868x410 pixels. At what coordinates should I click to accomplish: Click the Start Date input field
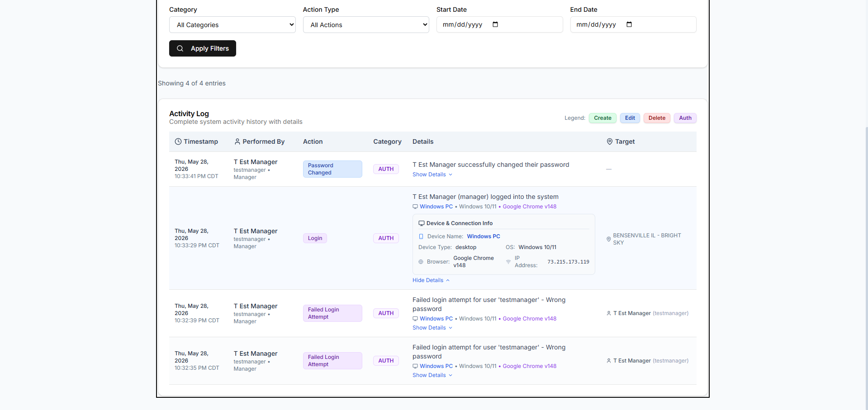point(499,24)
